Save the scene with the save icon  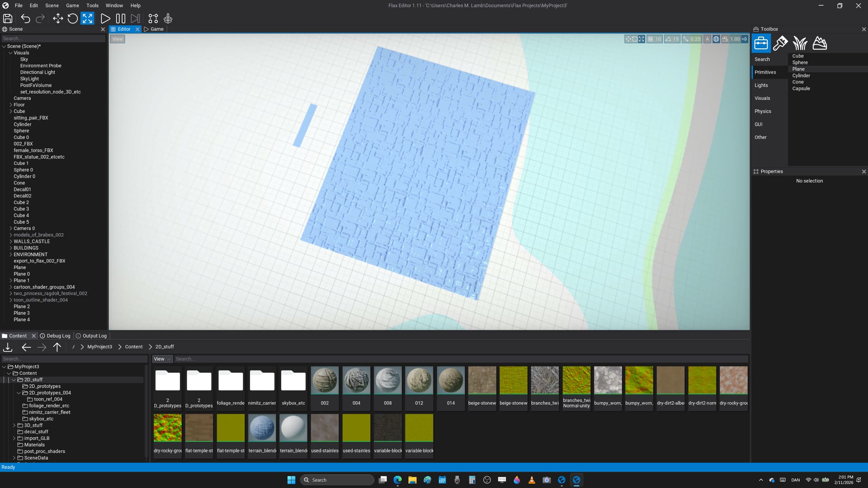click(8, 19)
